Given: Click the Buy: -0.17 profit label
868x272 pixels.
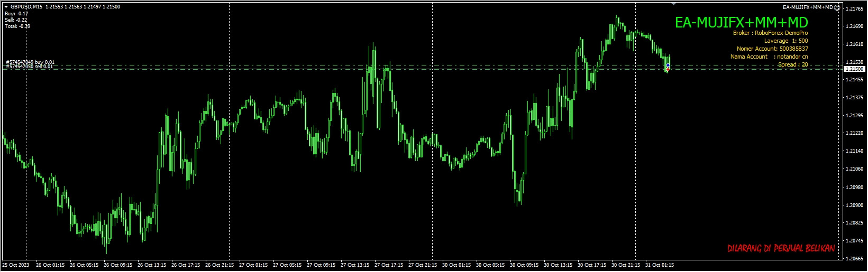Looking at the screenshot, I should 16,14.
